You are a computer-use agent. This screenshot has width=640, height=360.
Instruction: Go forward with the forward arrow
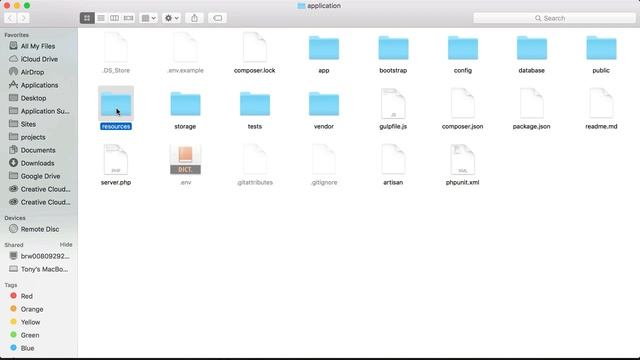coord(23,18)
